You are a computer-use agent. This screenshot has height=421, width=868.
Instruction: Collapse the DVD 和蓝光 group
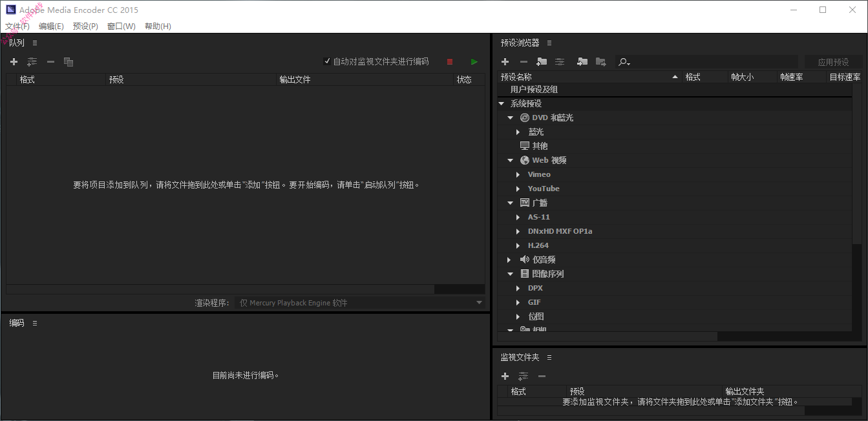click(x=511, y=118)
